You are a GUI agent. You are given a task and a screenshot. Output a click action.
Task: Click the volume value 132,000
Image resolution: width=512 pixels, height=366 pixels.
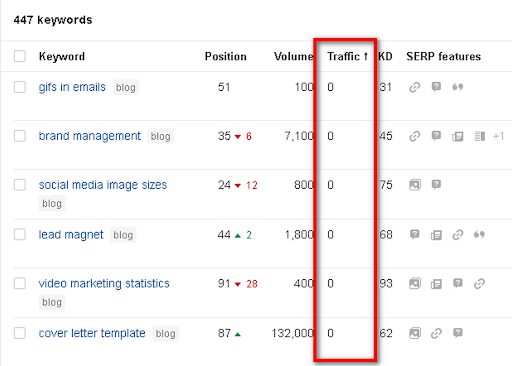(292, 333)
